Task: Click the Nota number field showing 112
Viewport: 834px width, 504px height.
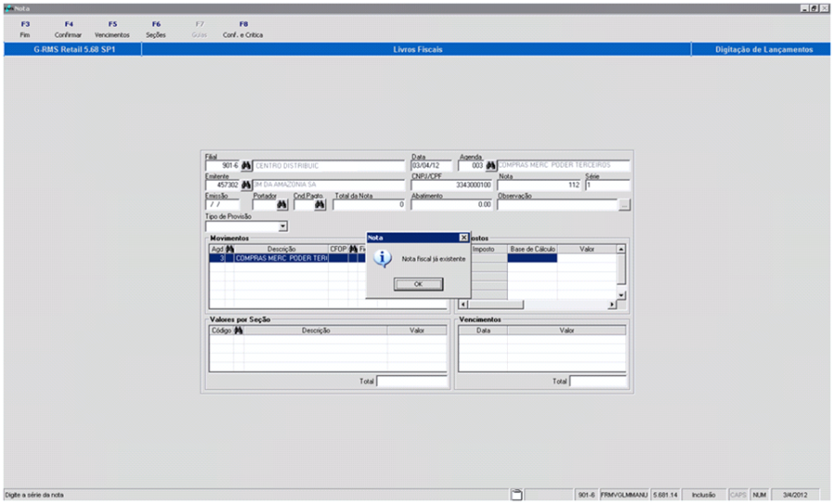Action: pyautogui.click(x=539, y=185)
